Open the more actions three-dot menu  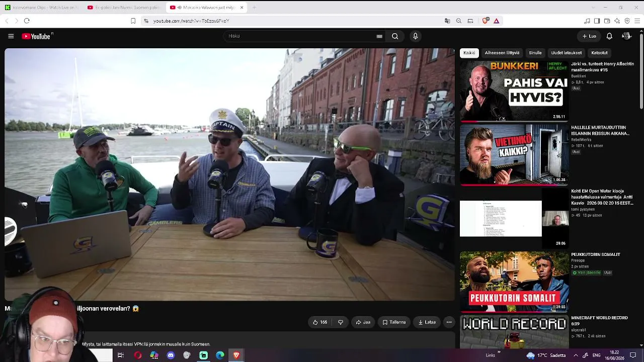tap(449, 322)
